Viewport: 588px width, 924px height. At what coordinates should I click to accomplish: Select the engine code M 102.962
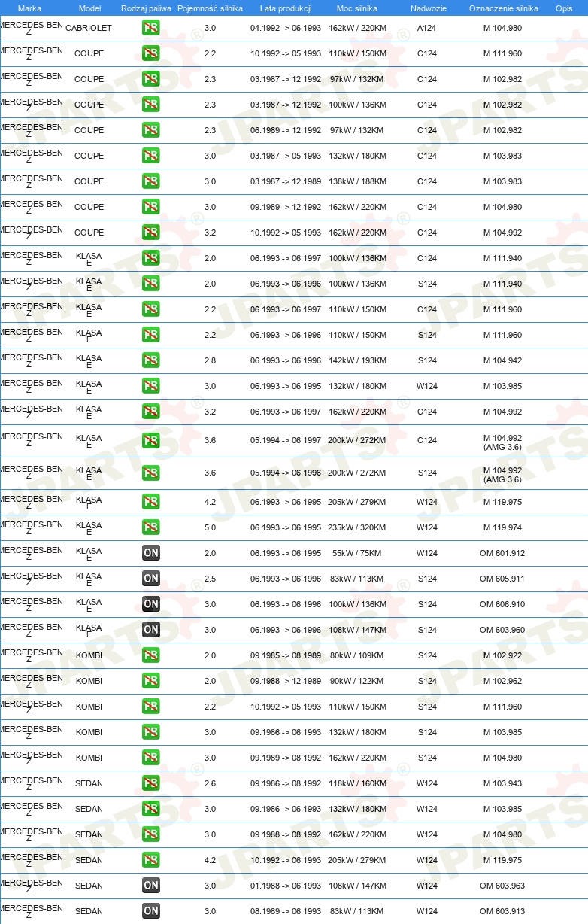coord(502,681)
